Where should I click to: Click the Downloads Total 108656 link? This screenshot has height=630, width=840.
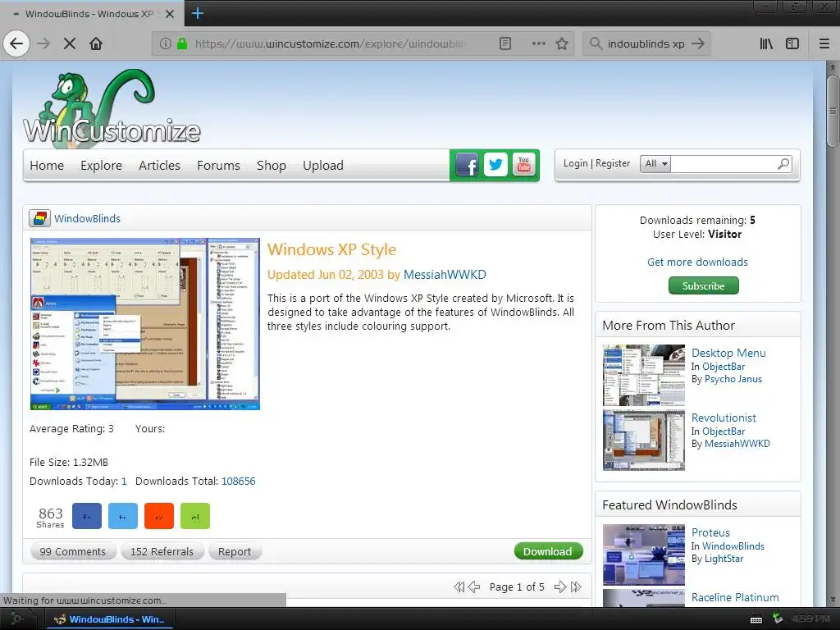[x=239, y=481]
